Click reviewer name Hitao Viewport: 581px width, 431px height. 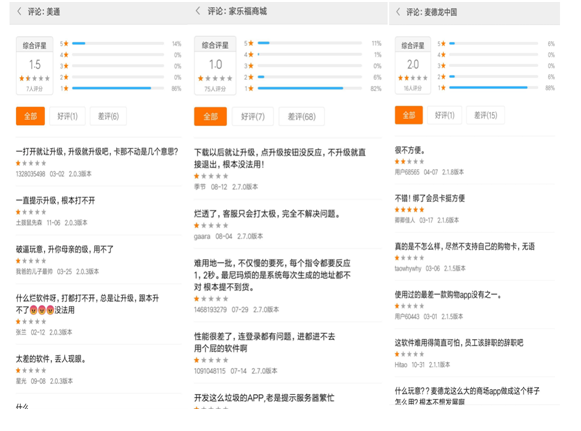pos(401,365)
